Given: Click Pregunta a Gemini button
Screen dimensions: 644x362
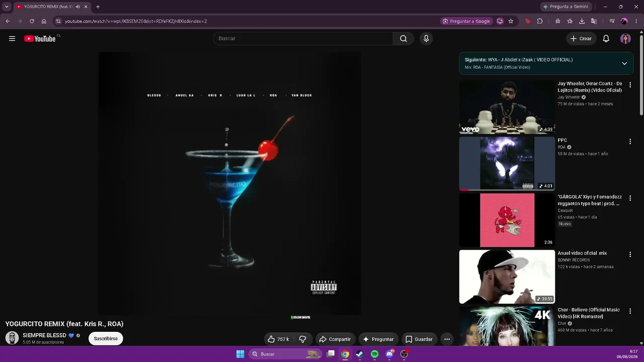Looking at the screenshot, I should pyautogui.click(x=566, y=7).
